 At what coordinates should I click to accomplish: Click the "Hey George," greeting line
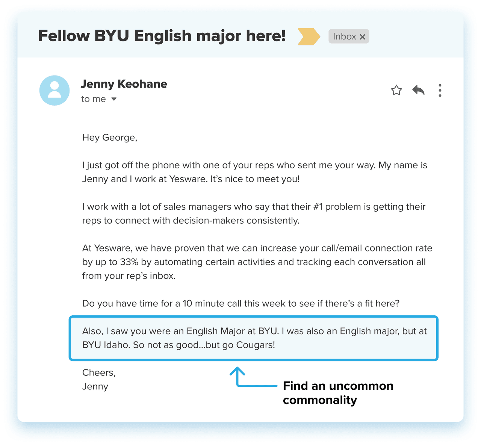110,138
